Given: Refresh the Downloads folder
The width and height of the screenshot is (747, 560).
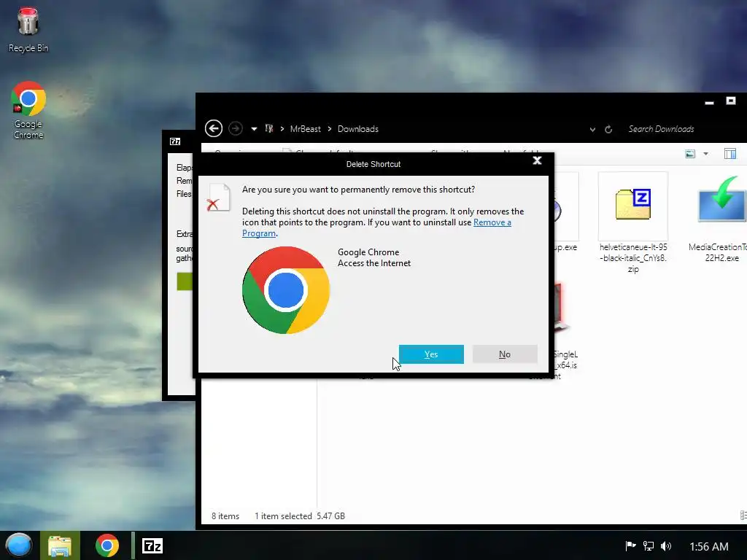Looking at the screenshot, I should tap(608, 130).
